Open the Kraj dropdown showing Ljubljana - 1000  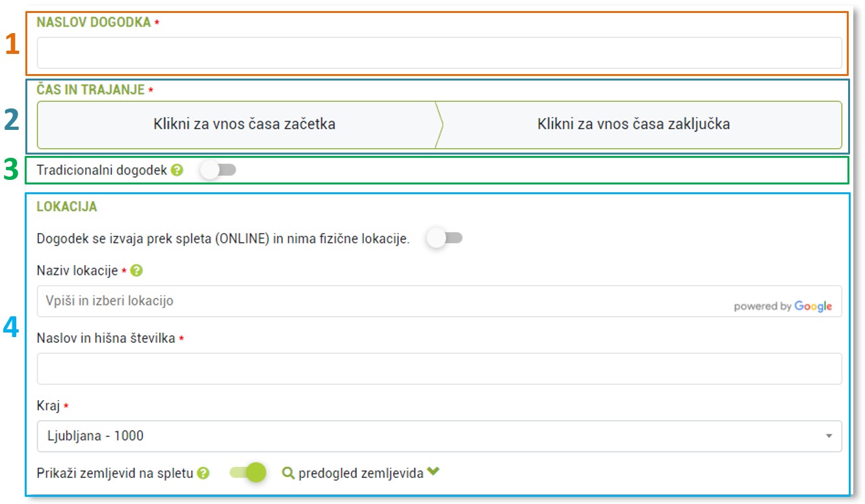[x=429, y=436]
